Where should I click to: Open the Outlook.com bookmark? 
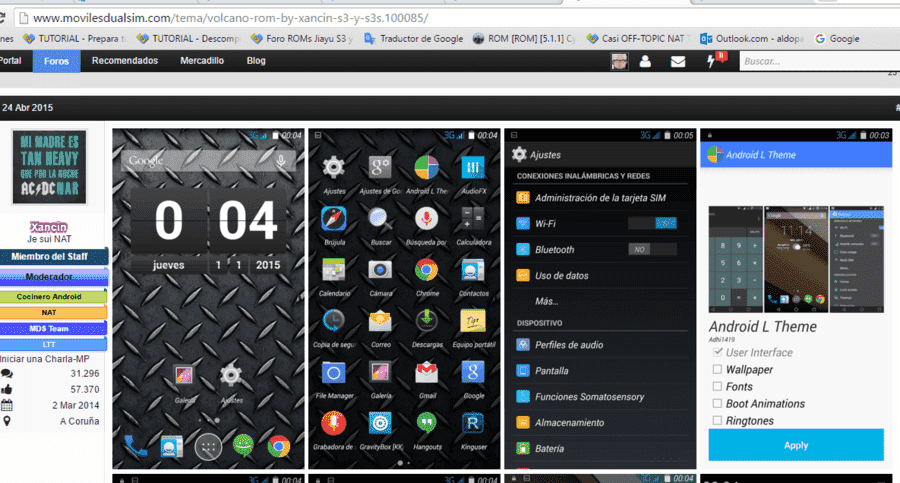coord(751,38)
